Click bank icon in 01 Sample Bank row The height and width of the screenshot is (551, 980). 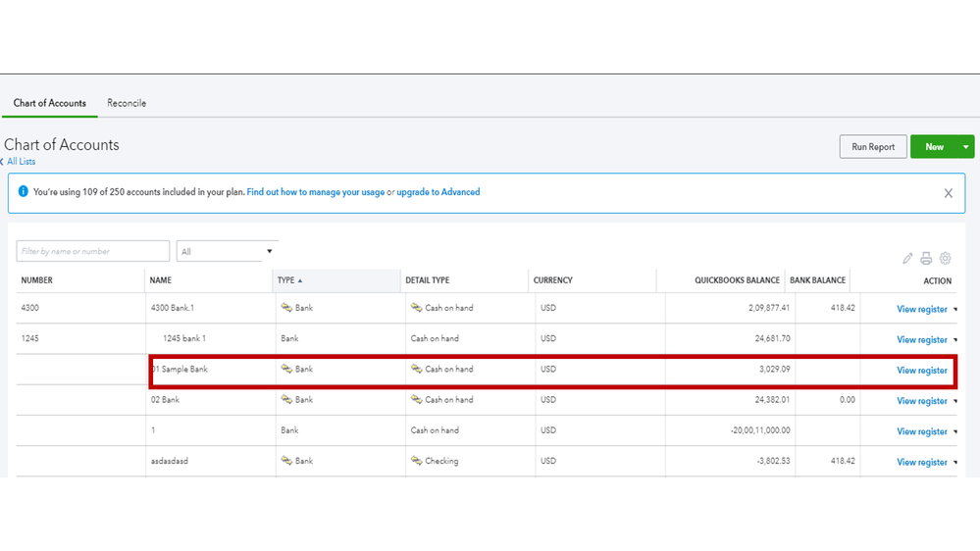tap(286, 370)
